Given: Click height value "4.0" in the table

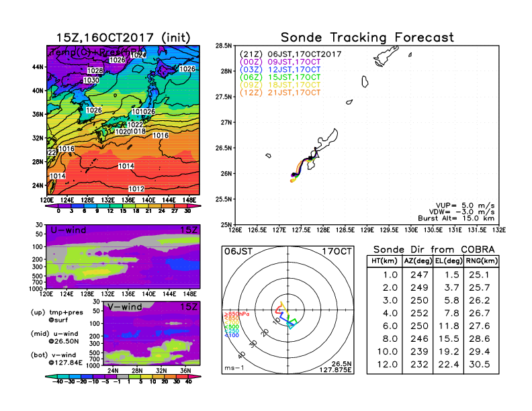Looking at the screenshot, I should [390, 314].
